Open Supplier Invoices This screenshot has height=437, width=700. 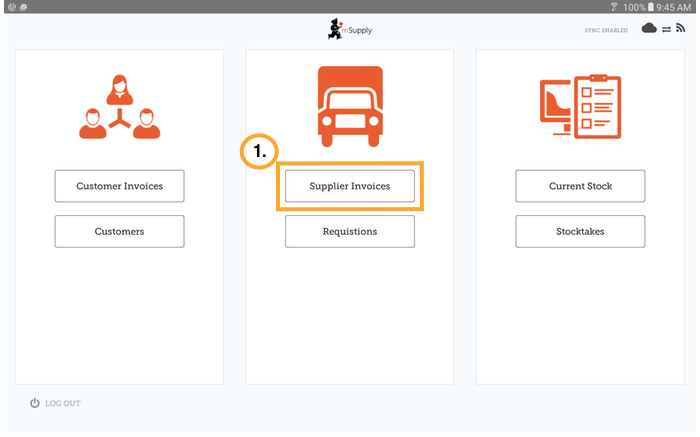[x=349, y=186]
